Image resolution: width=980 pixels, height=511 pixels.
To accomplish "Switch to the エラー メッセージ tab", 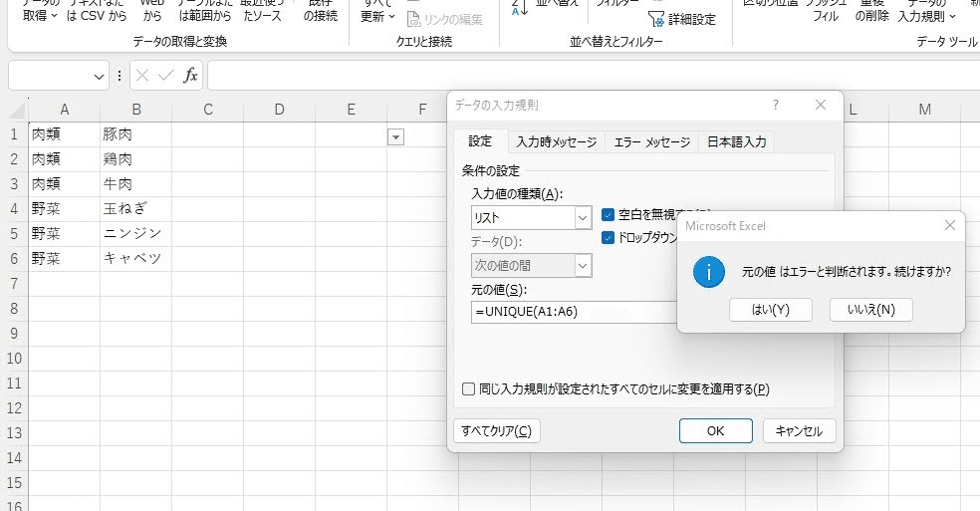I will [652, 142].
